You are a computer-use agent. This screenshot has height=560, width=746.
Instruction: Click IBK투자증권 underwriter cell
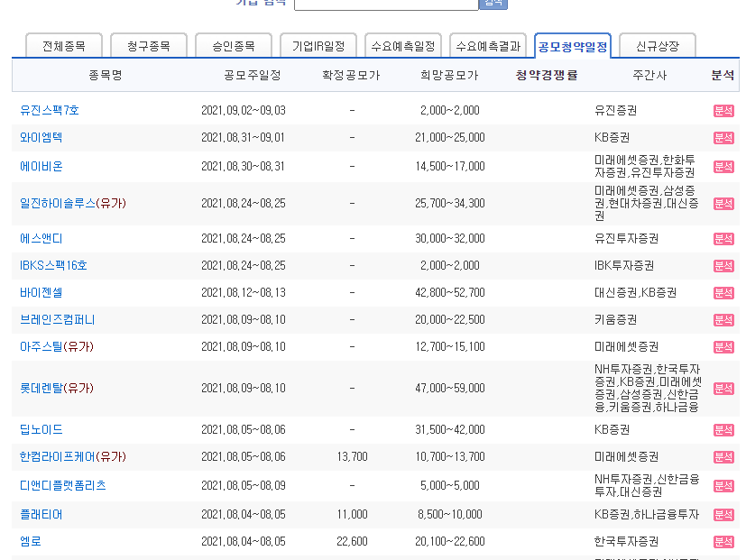(x=624, y=265)
